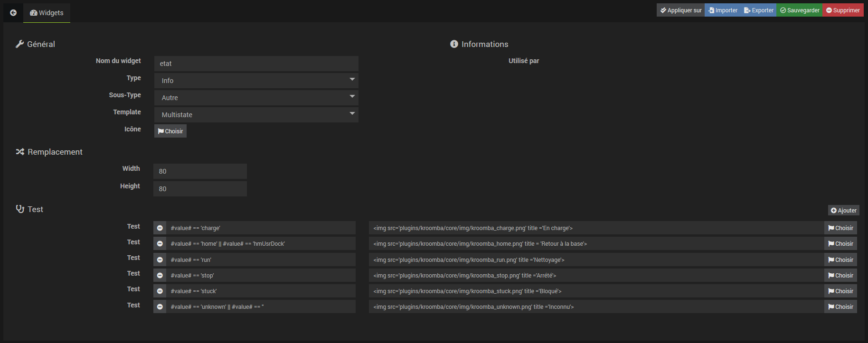Click the Appliquer sur button

tap(681, 10)
